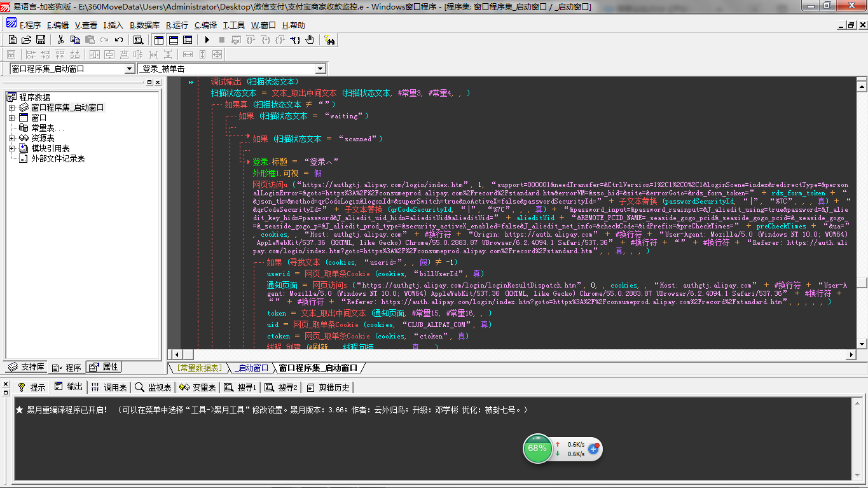This screenshot has width=868, height=488.
Task: Click the E-language app icon in menu bar
Action: 11,24
